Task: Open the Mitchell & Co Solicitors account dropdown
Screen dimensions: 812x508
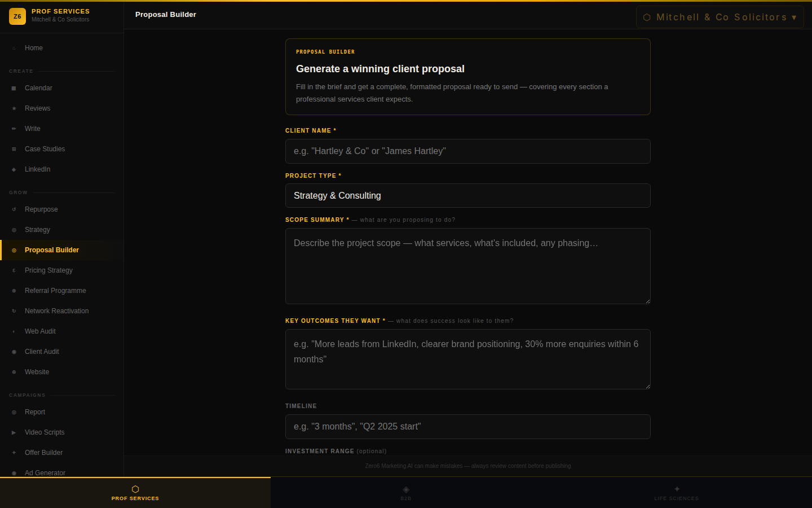Action: (720, 17)
